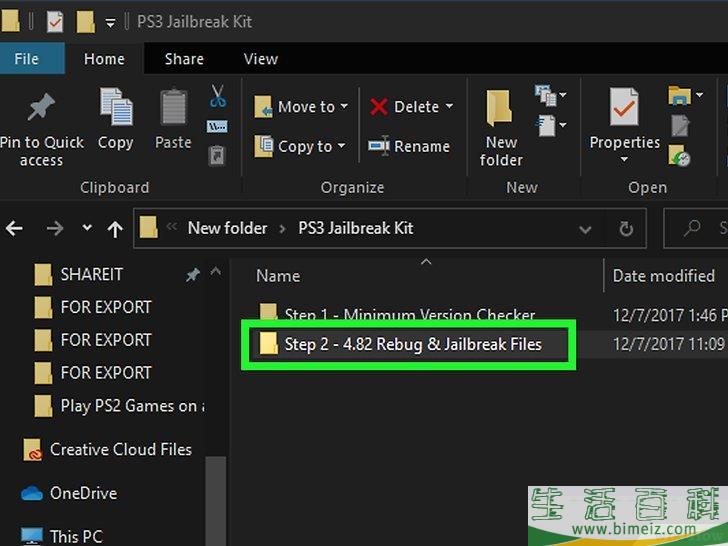Viewport: 728px width, 546px height.
Task: Open the recent locations dropdown
Action: [87, 228]
